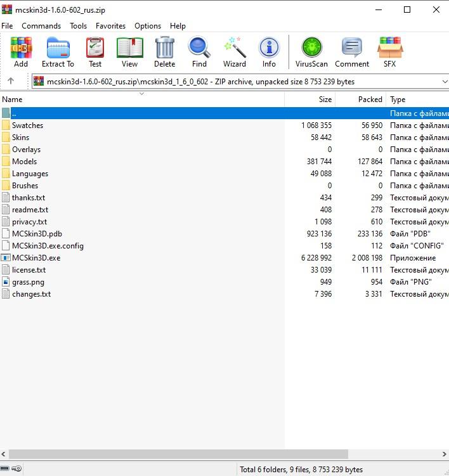
Task: Click the Файл "PNG" type cell
Action: pyautogui.click(x=411, y=281)
